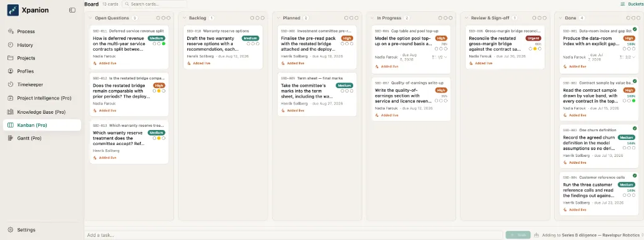644x240 pixels.
Task: Click the 88% progress on SBD-006
Action: click(538, 44)
